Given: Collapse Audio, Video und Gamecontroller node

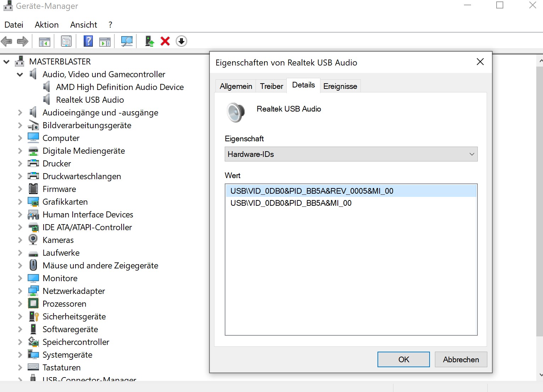Looking at the screenshot, I should 20,74.
